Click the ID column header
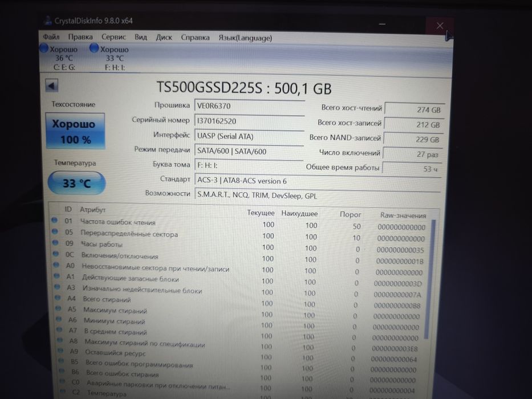The image size is (532, 399). [68, 209]
